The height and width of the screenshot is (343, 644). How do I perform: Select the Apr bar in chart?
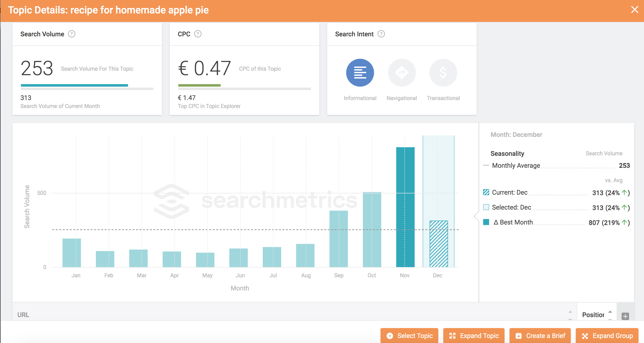[x=172, y=259]
